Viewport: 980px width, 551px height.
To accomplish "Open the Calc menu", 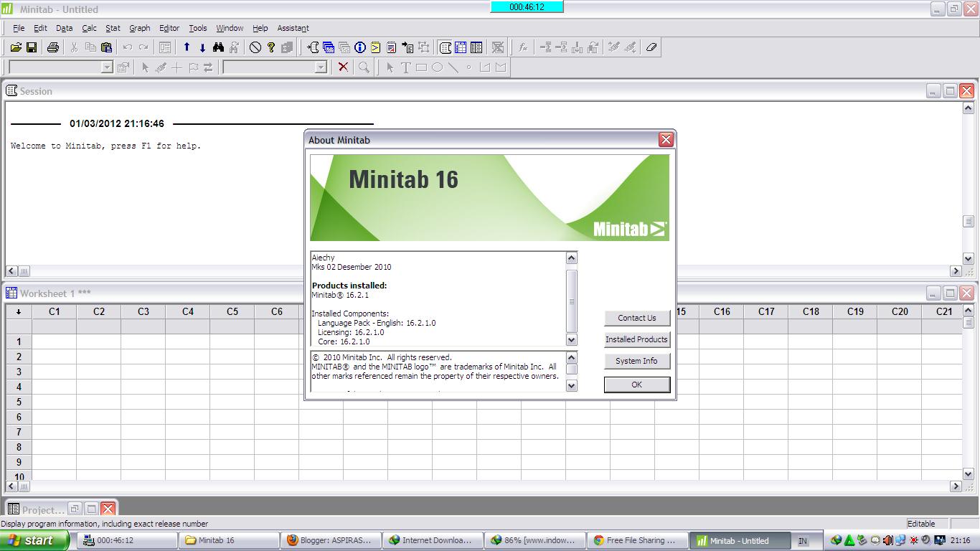I will (x=89, y=28).
